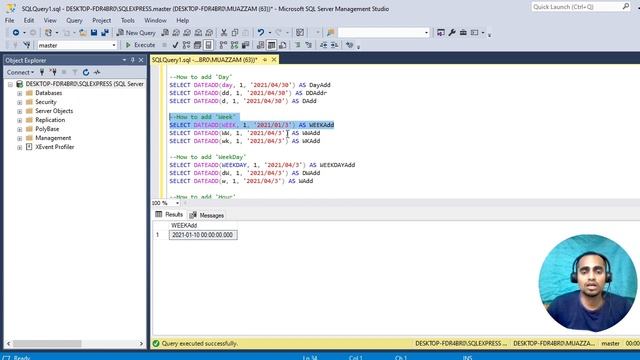This screenshot has height=360, width=640.
Task: Click the Undo arrow icon
Action: tap(260, 33)
